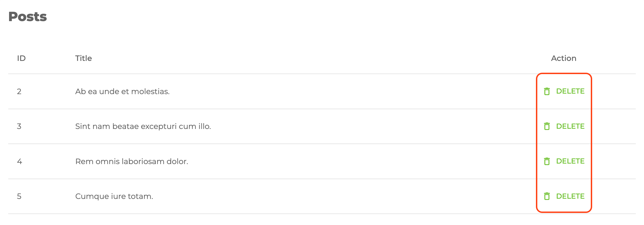The height and width of the screenshot is (225, 644).
Task: Select the post title 'Ab ea unde et molestias.'
Action: pos(122,91)
